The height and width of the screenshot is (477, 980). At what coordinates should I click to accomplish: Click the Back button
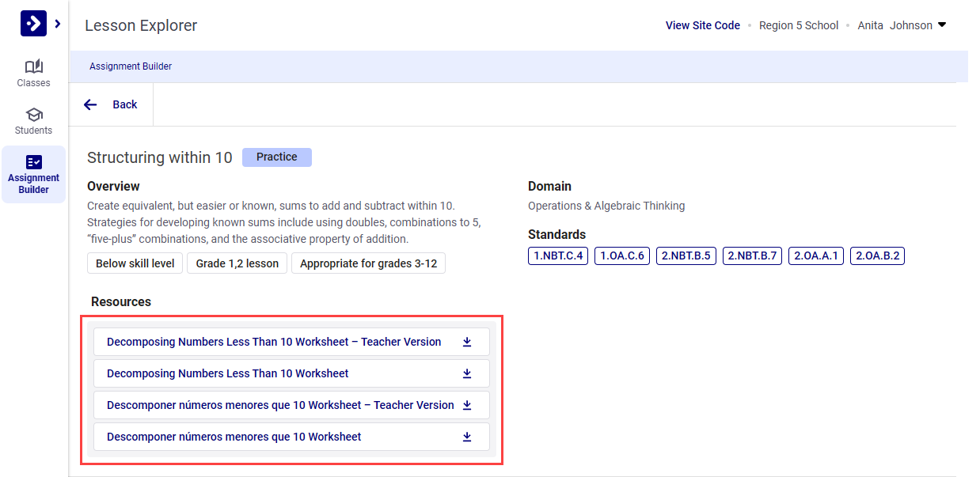(123, 104)
